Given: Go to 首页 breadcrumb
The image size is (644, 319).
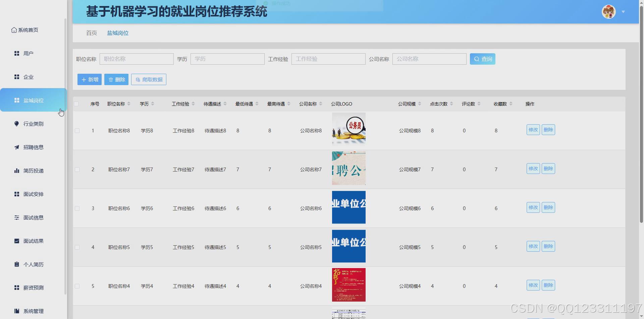Looking at the screenshot, I should coord(92,33).
